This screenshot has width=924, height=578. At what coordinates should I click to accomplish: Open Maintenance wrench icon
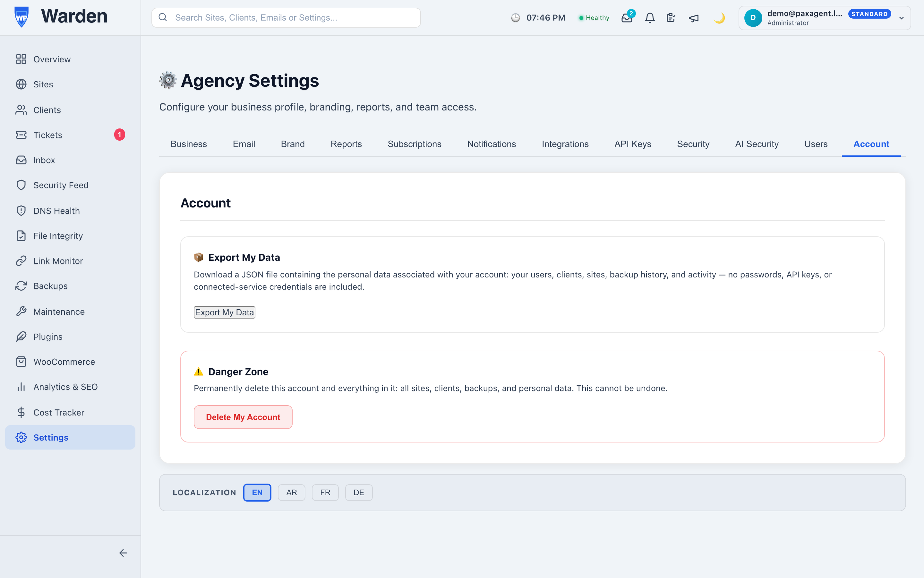21,311
